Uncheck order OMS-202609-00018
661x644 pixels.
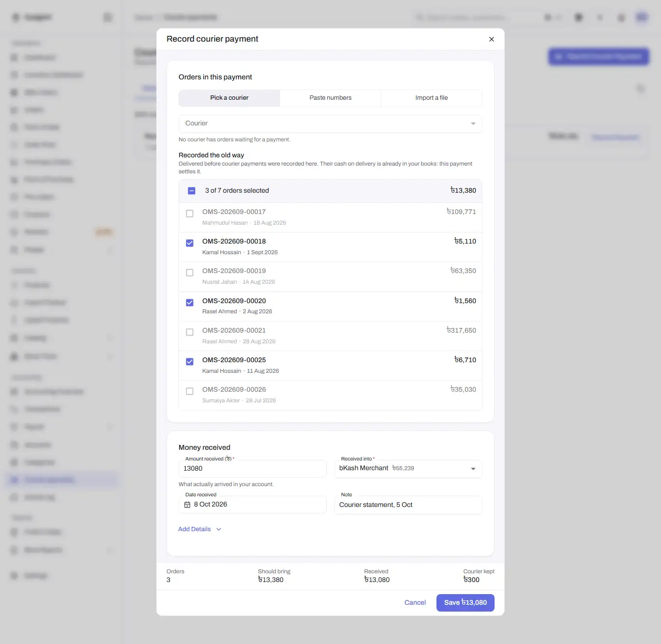(190, 243)
